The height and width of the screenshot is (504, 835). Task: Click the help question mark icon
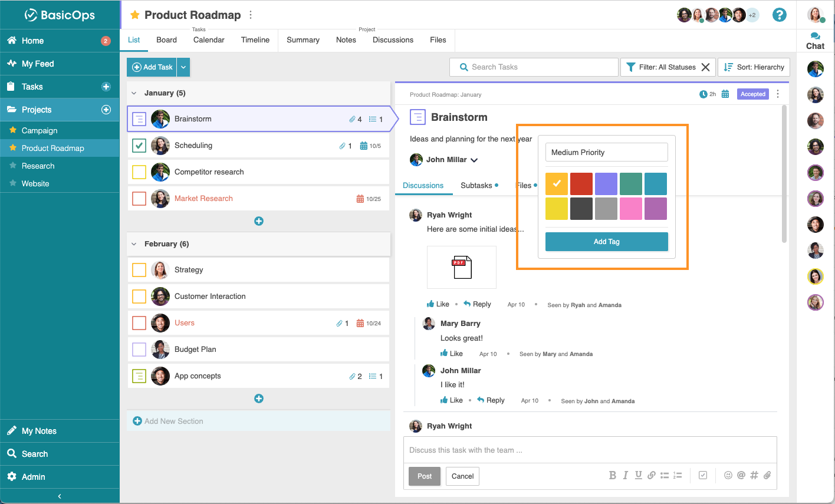(x=779, y=15)
